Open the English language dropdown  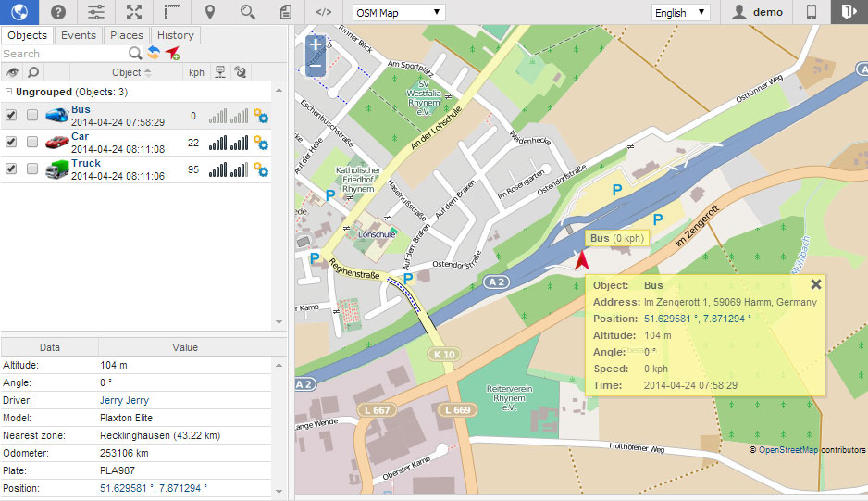[680, 12]
